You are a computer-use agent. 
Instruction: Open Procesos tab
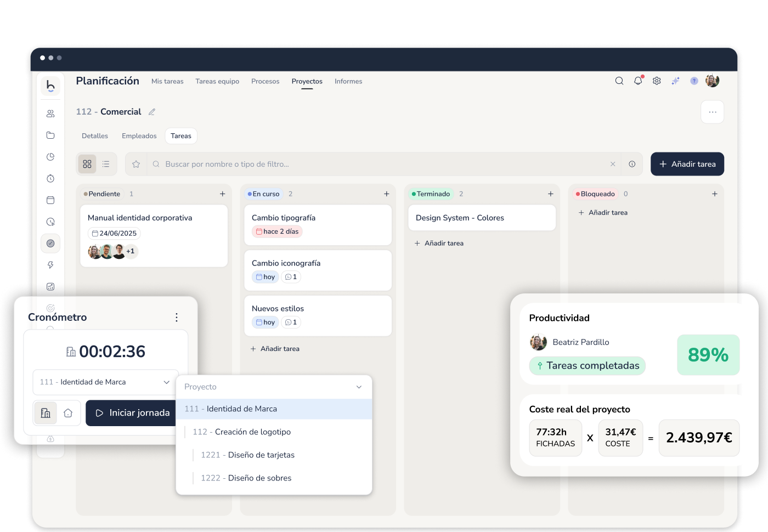265,81
